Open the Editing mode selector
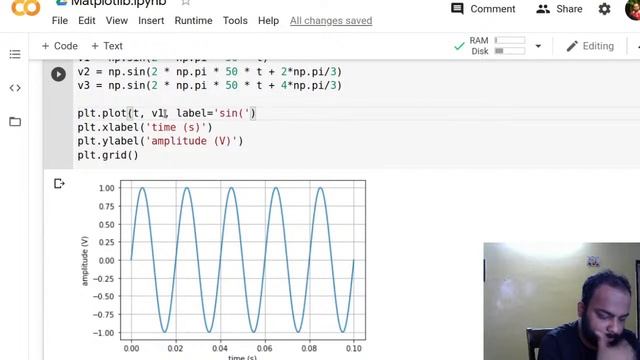640x360 pixels. coord(590,46)
